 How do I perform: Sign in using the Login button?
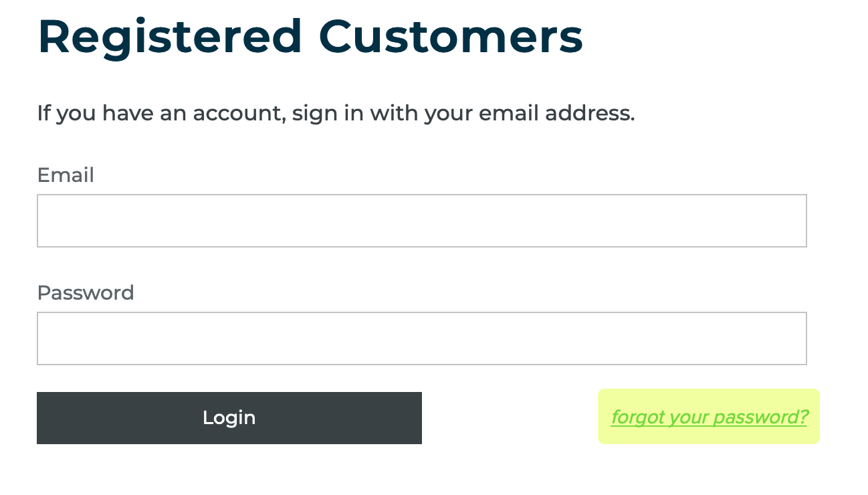click(229, 418)
